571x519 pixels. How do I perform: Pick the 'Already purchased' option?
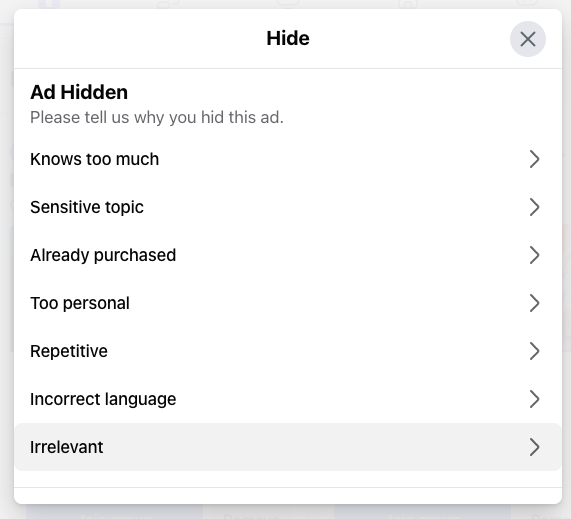point(288,255)
